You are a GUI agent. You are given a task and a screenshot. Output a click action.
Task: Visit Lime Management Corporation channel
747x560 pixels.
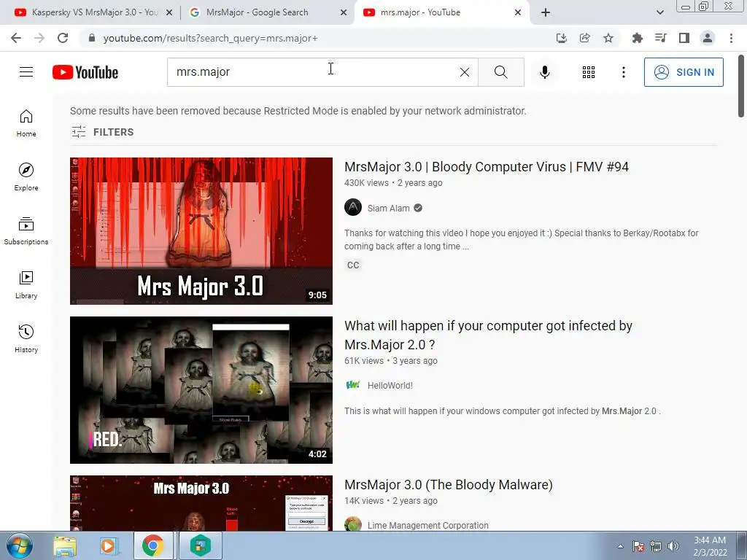(x=427, y=525)
